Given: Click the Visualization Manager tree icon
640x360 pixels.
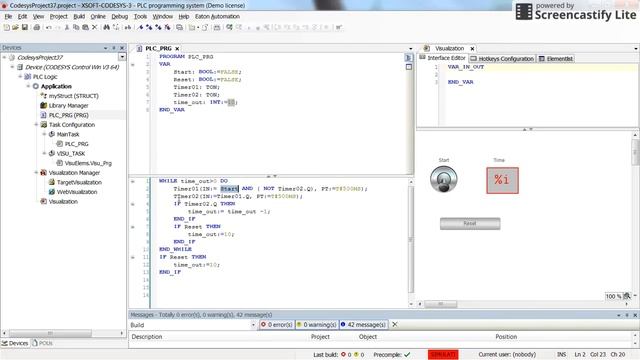Looking at the screenshot, I should (44, 173).
